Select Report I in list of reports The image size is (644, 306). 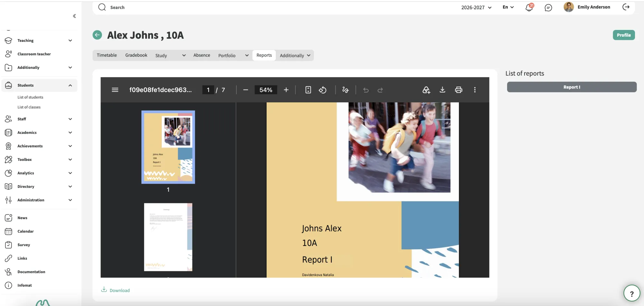point(572,87)
